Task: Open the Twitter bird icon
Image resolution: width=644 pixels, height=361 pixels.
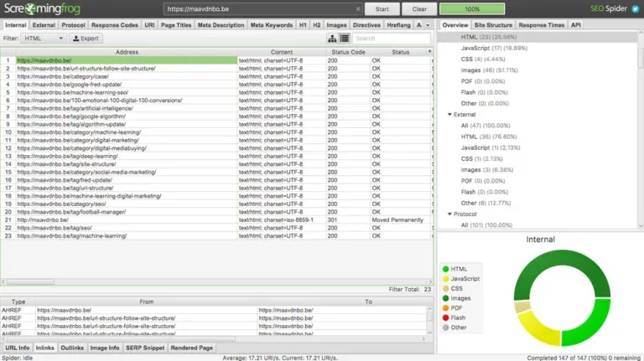Action: [x=636, y=8]
